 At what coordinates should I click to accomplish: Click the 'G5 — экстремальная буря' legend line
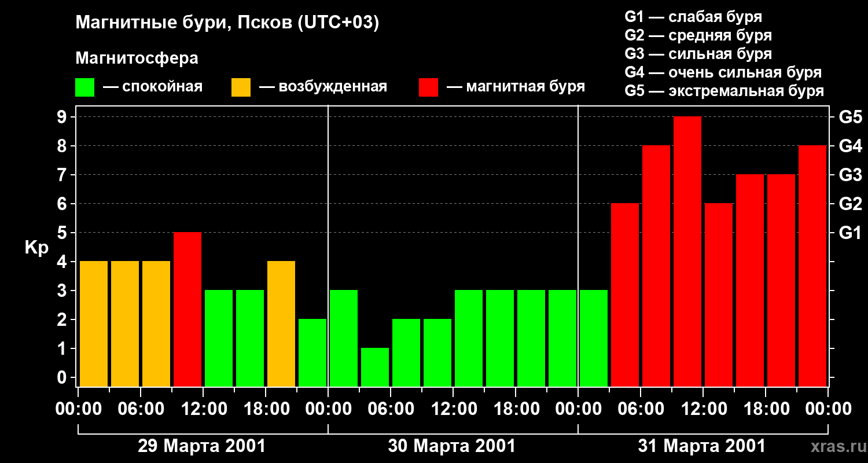point(724,91)
